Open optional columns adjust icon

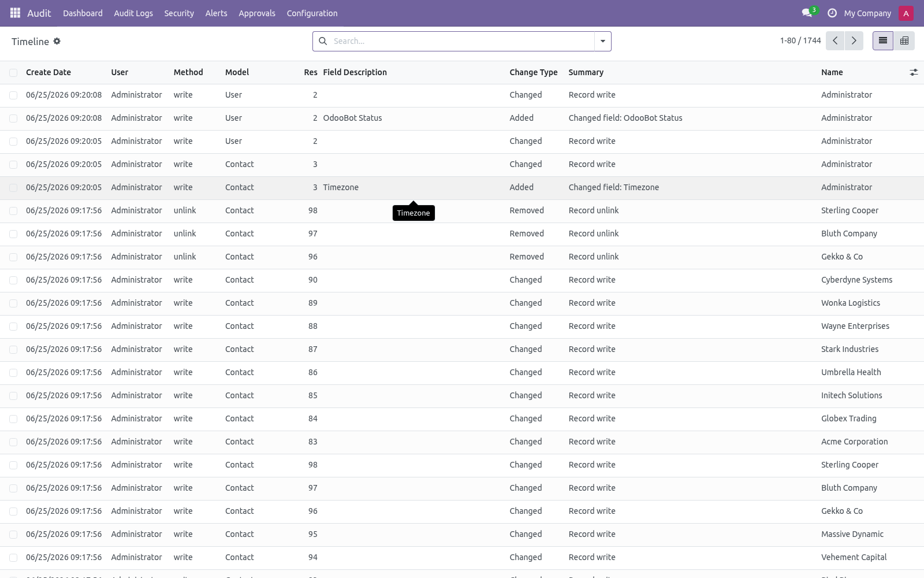pyautogui.click(x=914, y=72)
